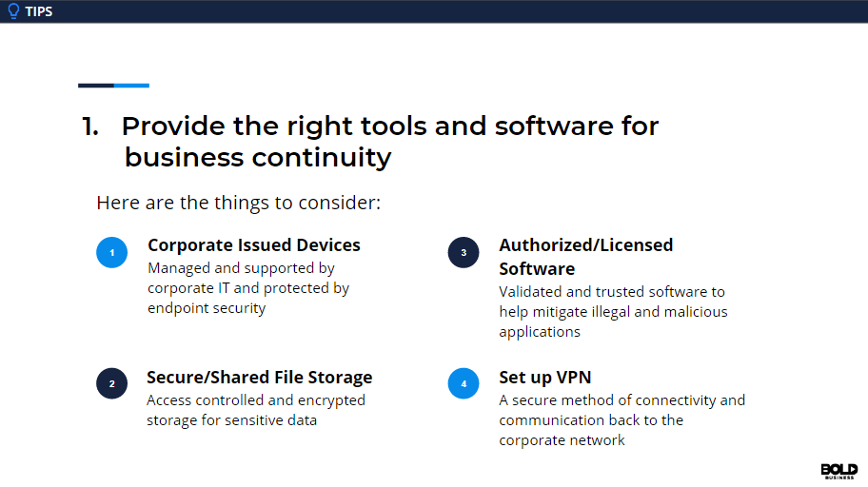Click the validated and trusted software description
The width and height of the screenshot is (868, 487).
[613, 312]
